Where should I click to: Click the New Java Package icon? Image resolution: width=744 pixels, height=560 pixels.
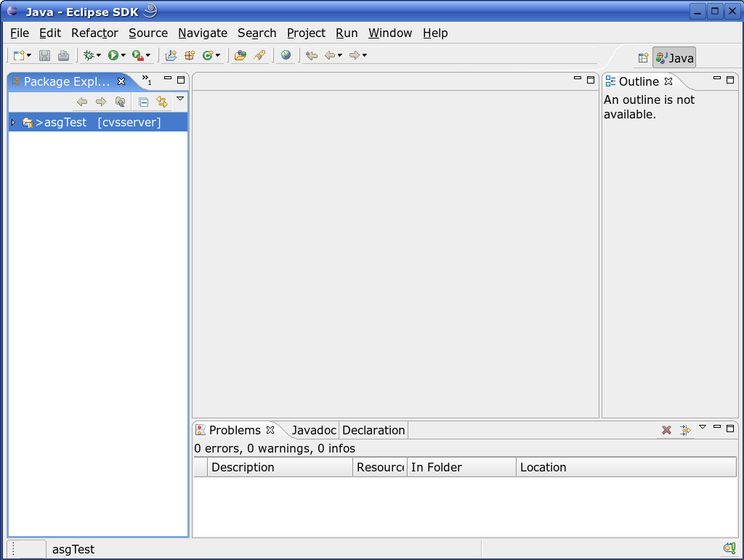point(190,55)
